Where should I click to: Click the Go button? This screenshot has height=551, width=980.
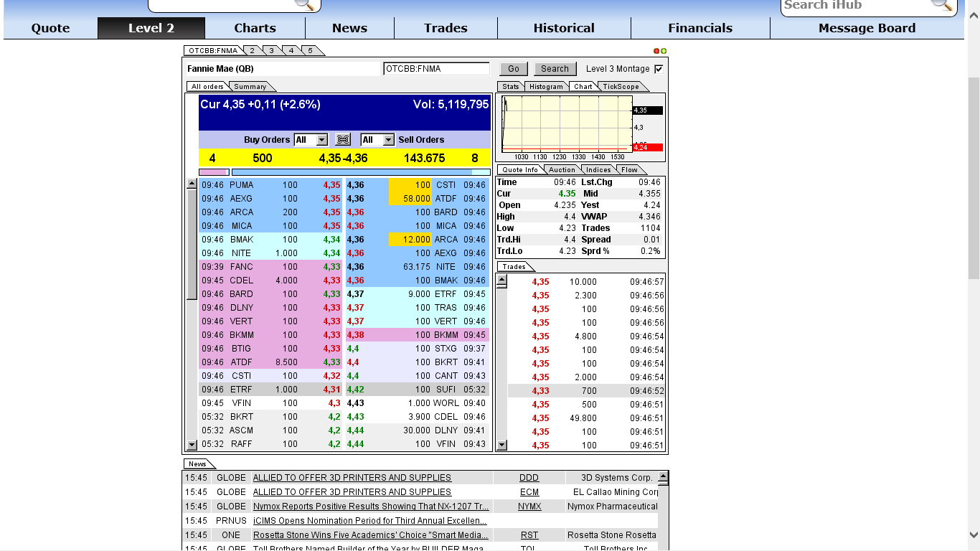[x=513, y=68]
